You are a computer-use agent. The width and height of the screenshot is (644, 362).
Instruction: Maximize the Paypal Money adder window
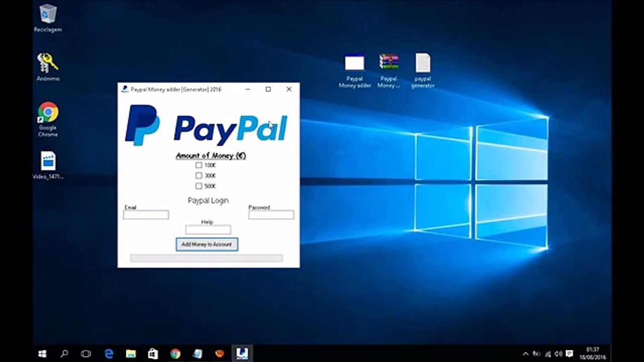[268, 89]
